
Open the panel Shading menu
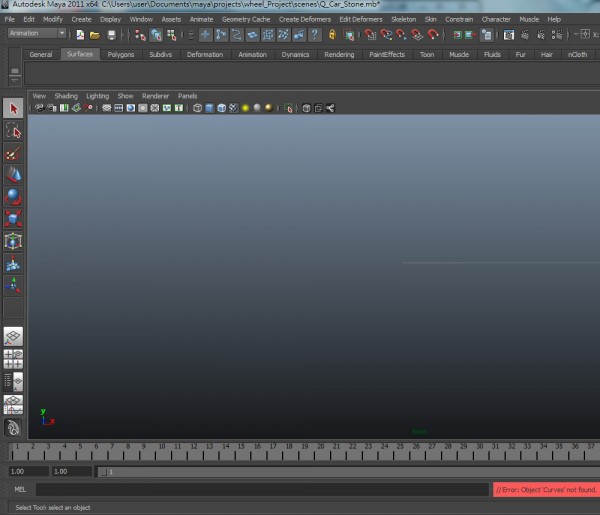click(66, 96)
